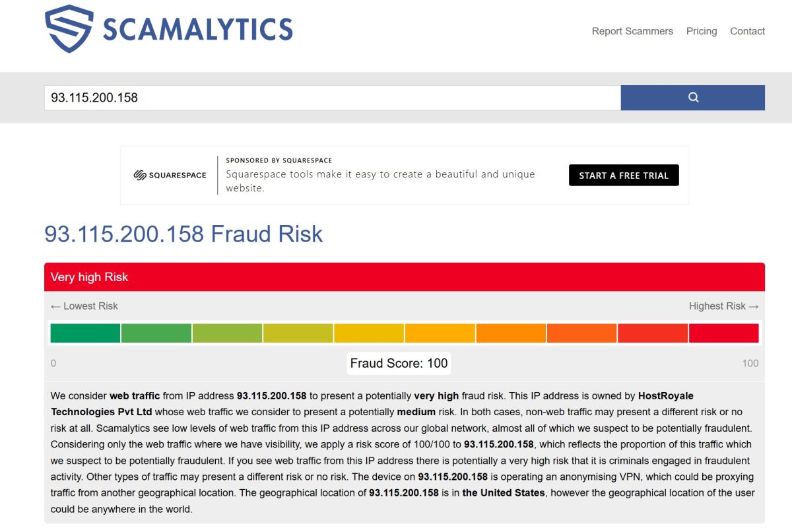Click the Lowest Risk arrow label
The image size is (792, 532).
84,306
